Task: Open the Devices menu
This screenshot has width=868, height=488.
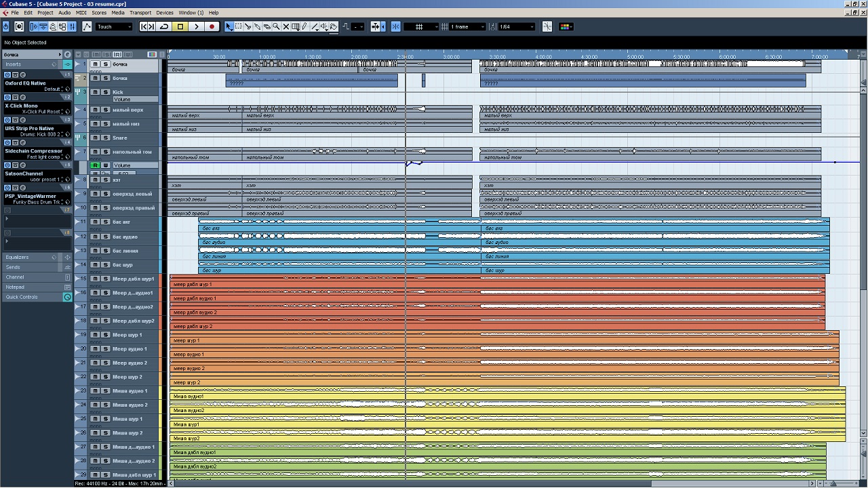Action: 165,13
